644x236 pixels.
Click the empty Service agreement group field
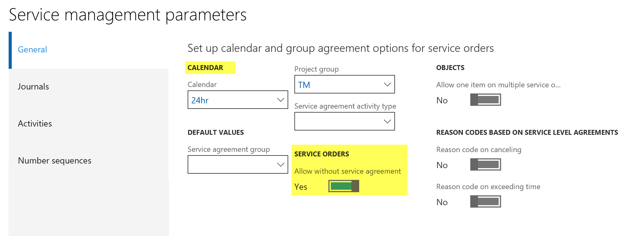(231, 165)
